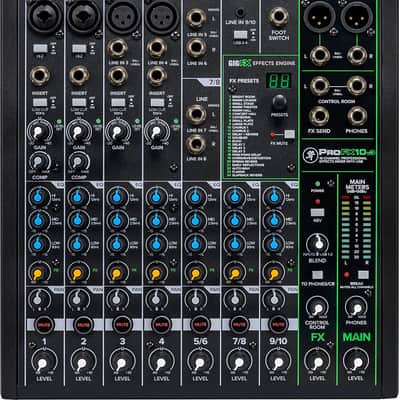The width and height of the screenshot is (400, 400).
Task: Turn the channel 1 LEVEL knob
Action: [44, 362]
